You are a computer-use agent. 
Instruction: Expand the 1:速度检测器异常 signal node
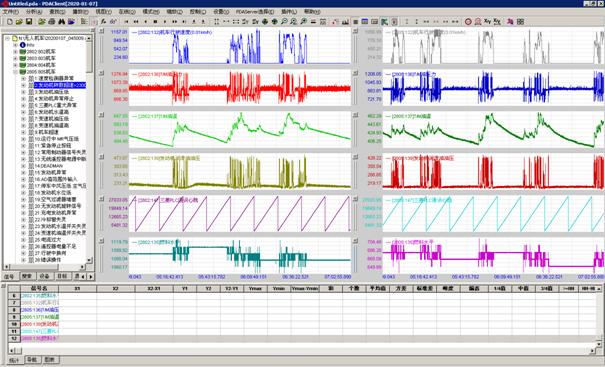(23, 78)
